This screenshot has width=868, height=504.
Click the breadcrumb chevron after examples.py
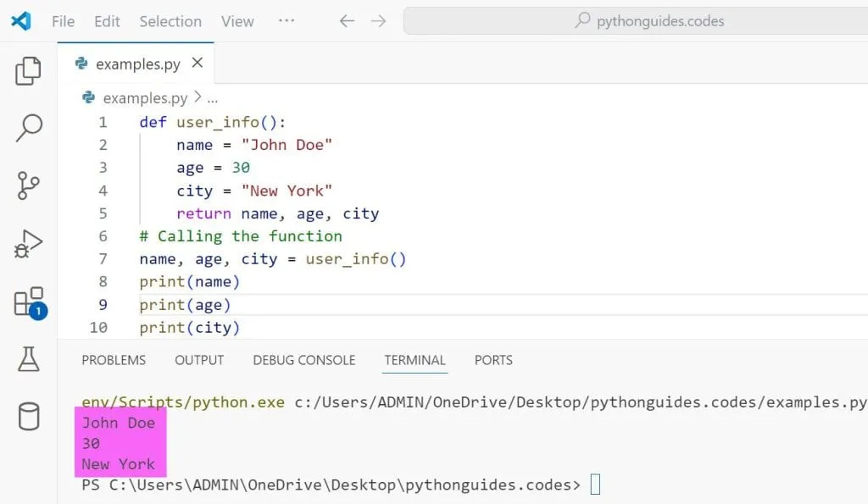[x=198, y=97]
